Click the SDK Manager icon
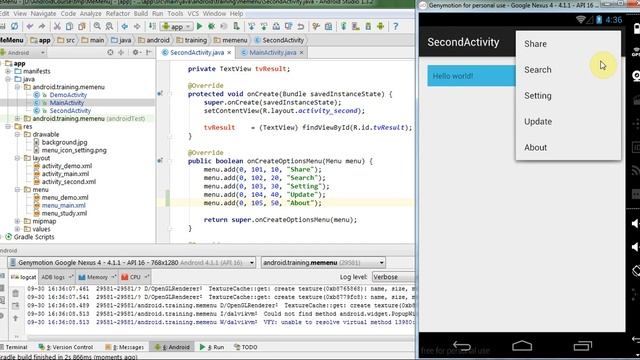This screenshot has height=360, width=640. (368, 27)
